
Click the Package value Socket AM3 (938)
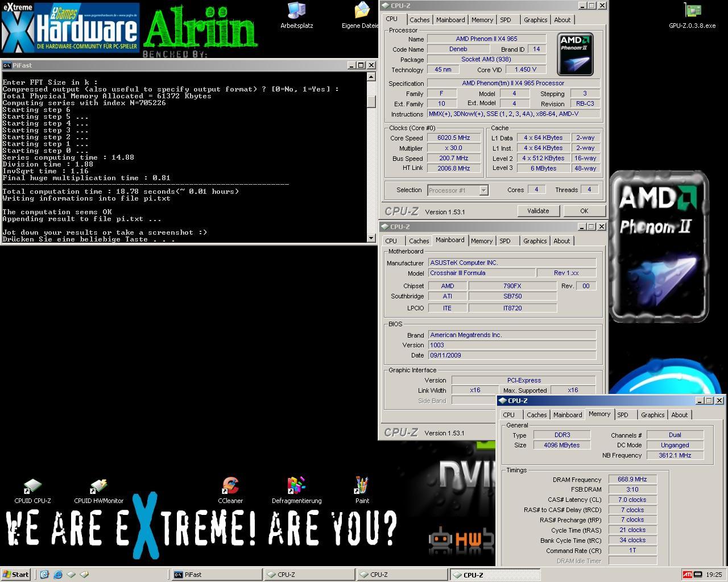pyautogui.click(x=486, y=59)
